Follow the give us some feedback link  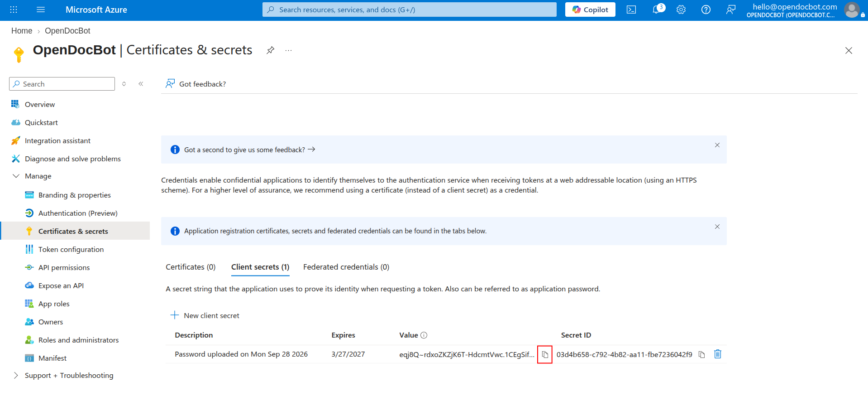[x=250, y=150]
